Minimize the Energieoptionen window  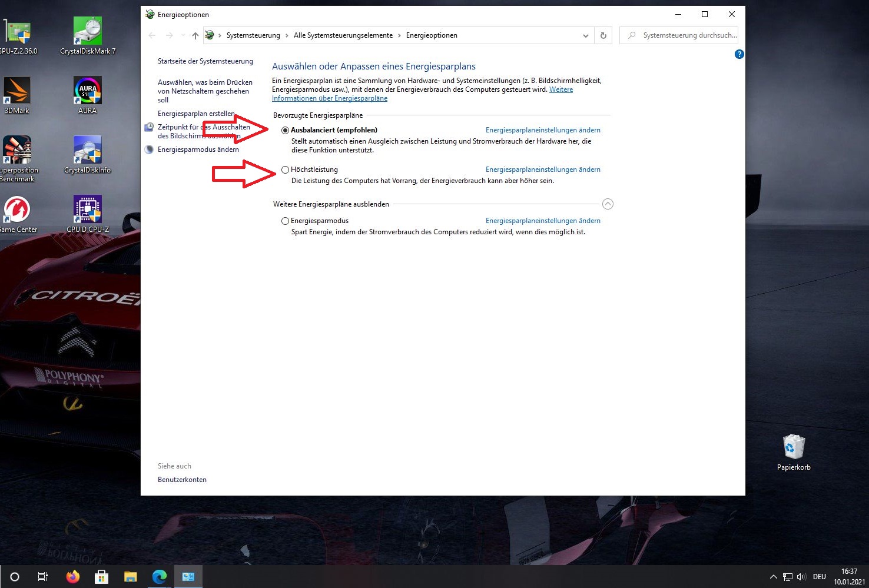coord(678,15)
